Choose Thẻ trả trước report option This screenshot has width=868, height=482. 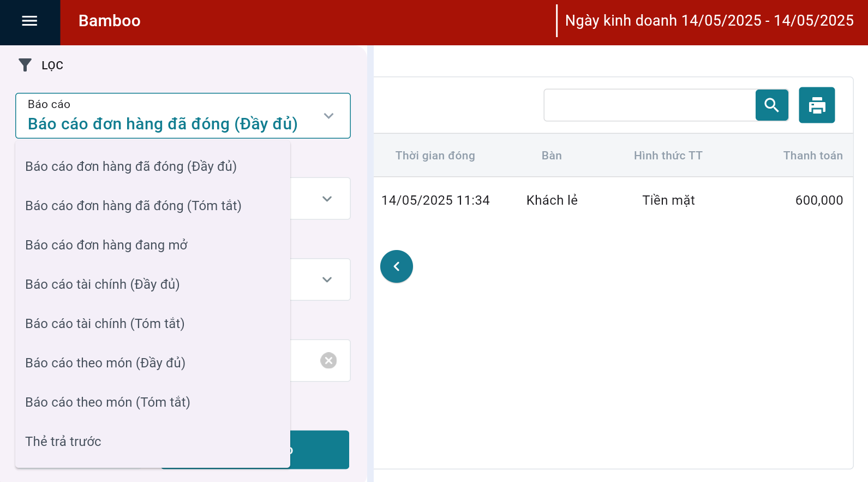point(63,442)
